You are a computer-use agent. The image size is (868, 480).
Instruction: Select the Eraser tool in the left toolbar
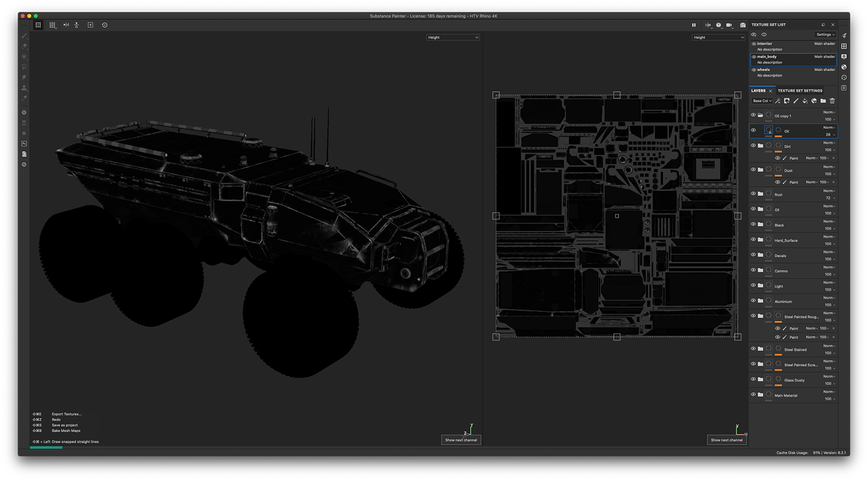pyautogui.click(x=24, y=46)
